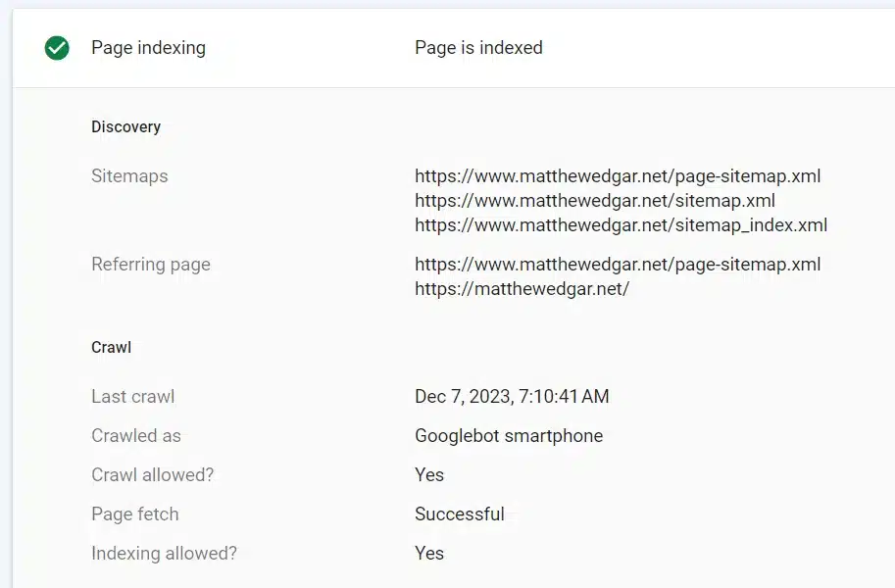Select the Last crawl label
895x588 pixels.
pos(133,396)
